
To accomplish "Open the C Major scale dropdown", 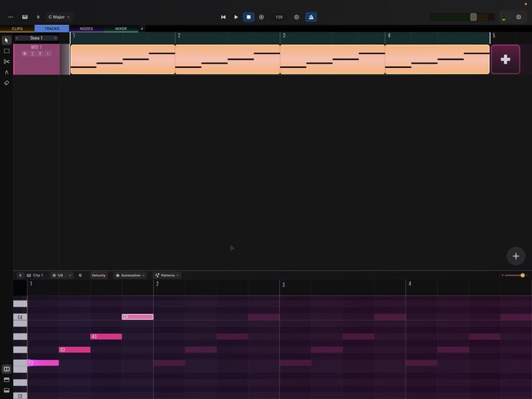I will pos(59,17).
